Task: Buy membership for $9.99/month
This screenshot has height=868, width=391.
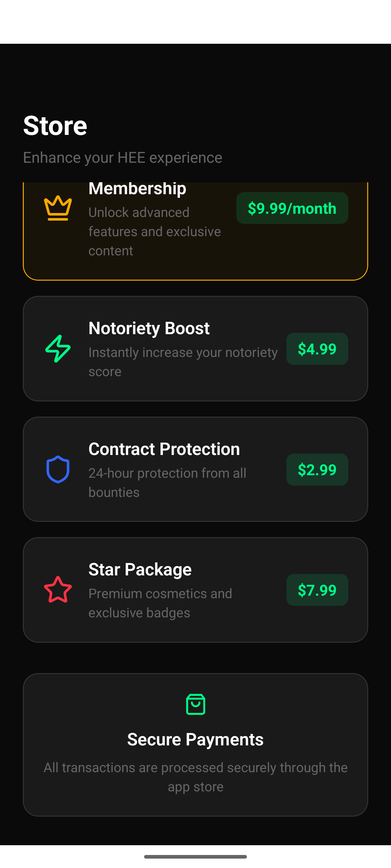Action: (292, 208)
